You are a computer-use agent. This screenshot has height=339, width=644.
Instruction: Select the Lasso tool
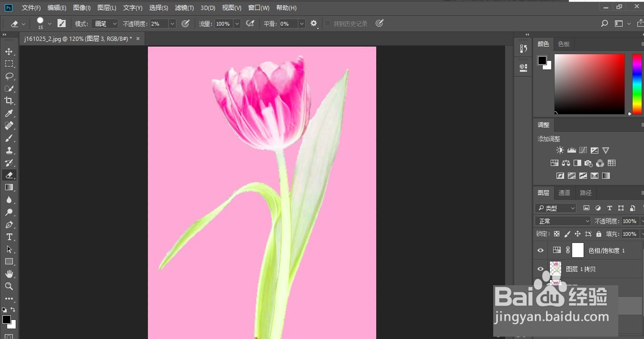coord(9,76)
